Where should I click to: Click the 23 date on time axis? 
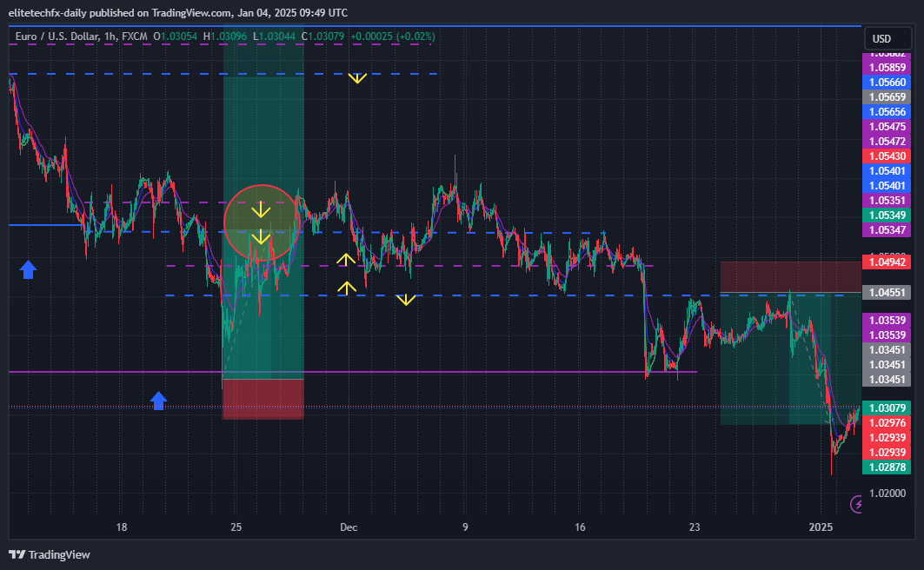coord(695,527)
